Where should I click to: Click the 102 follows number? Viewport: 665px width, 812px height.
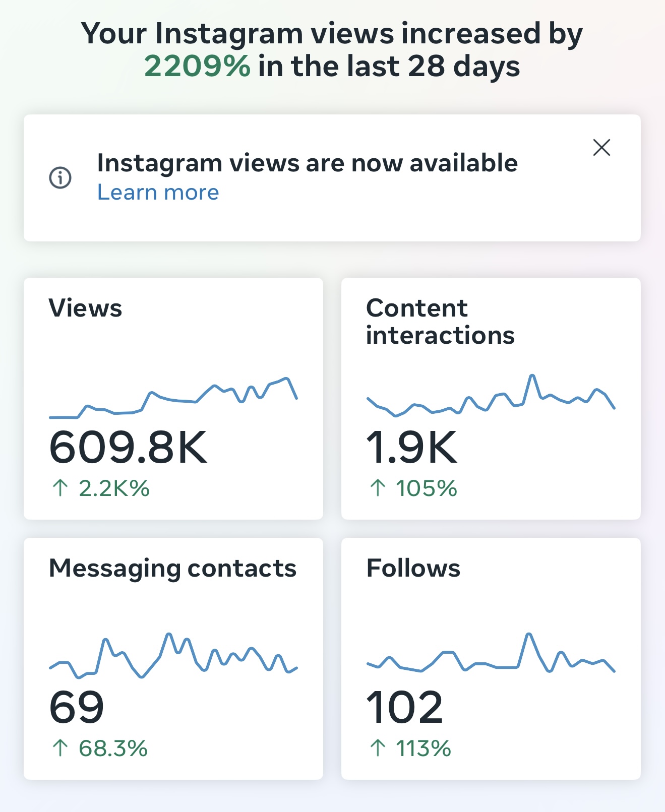point(405,707)
